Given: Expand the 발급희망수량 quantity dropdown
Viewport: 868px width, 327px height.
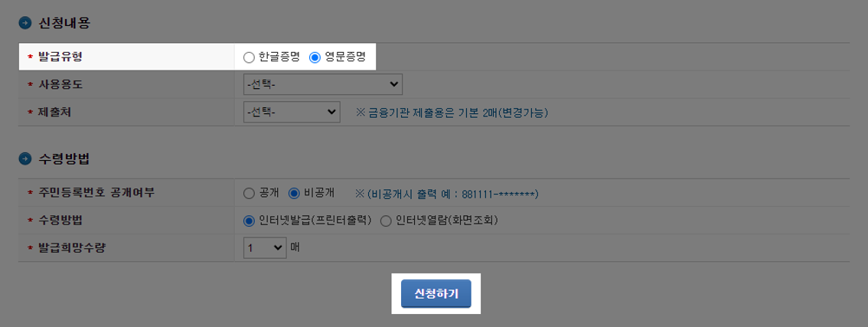Looking at the screenshot, I should pos(265,248).
